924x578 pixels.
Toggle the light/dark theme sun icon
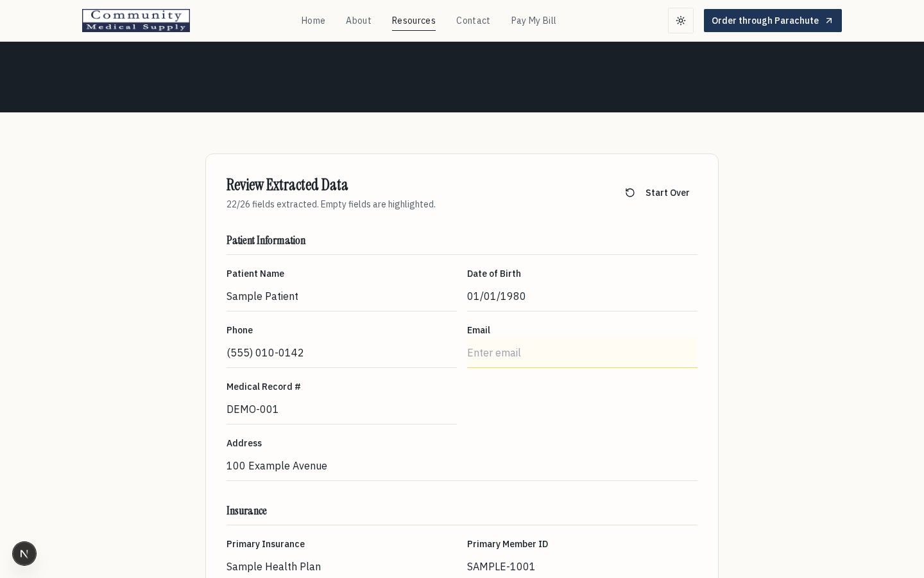tap(681, 21)
